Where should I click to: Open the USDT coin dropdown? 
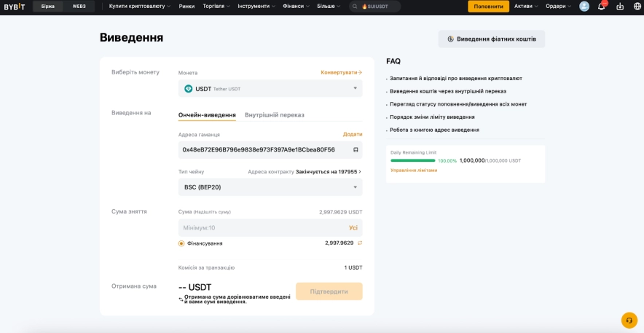[x=270, y=88]
